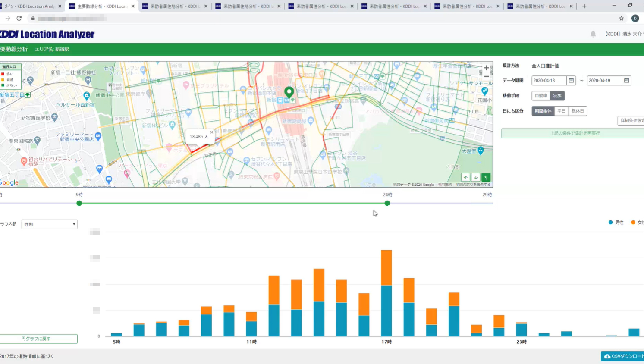Viewport: 644px width, 364px height.
Task: Click the KDDI Location Analyzer logo
Action: coord(47,34)
